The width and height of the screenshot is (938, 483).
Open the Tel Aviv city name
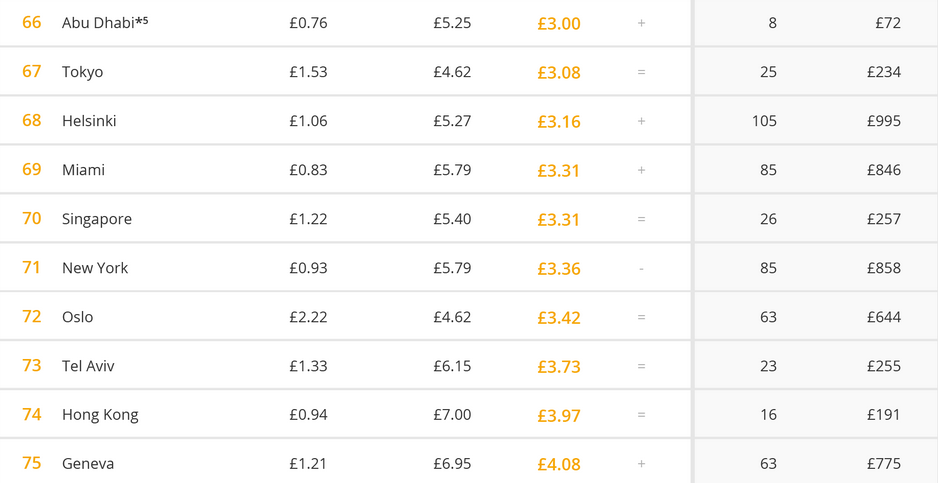[88, 366]
